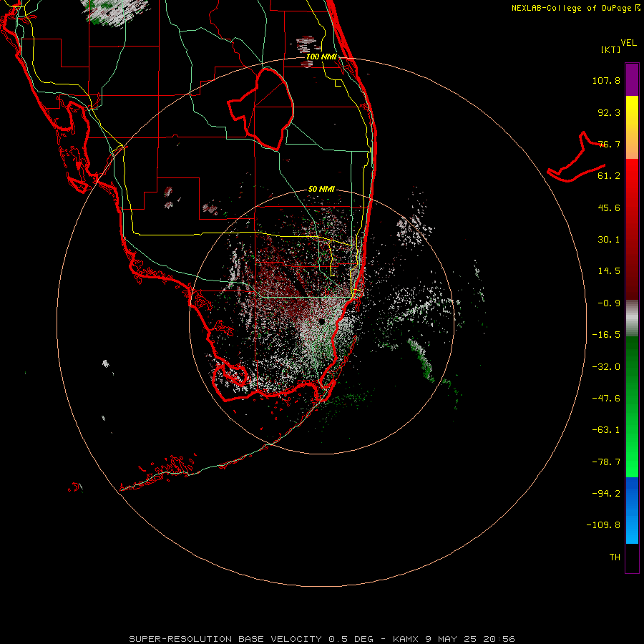Click the 50 NMI range ring label

[321, 190]
